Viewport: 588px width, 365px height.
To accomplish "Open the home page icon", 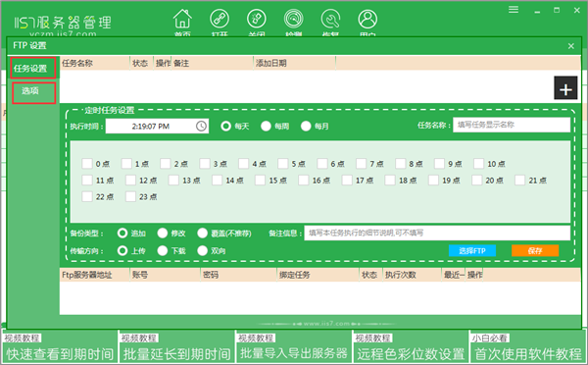I will point(182,19).
